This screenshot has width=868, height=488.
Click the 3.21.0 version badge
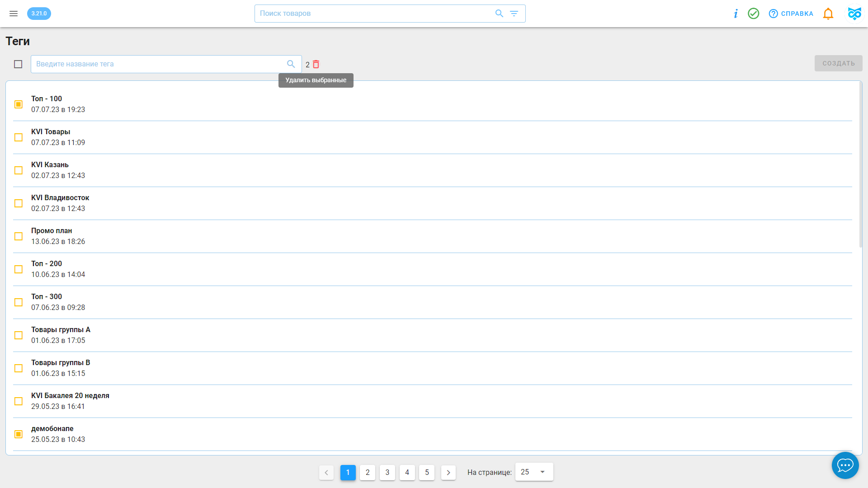[x=39, y=14]
